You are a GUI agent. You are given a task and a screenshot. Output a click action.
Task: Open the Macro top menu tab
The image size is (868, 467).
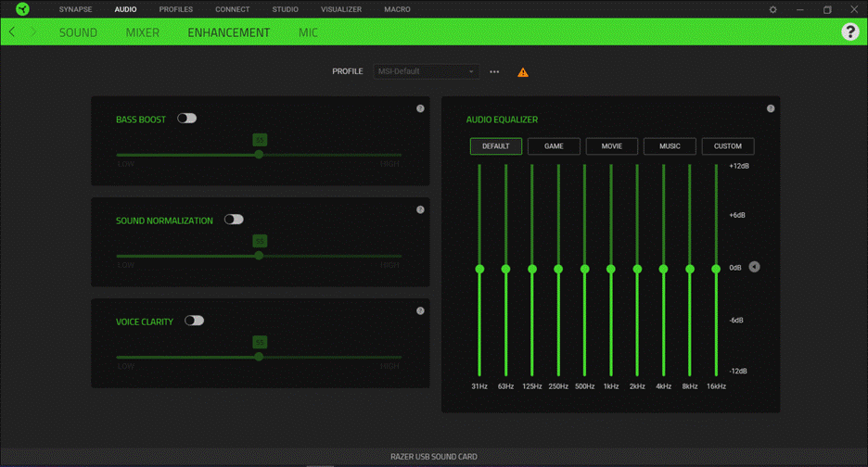[x=398, y=9]
